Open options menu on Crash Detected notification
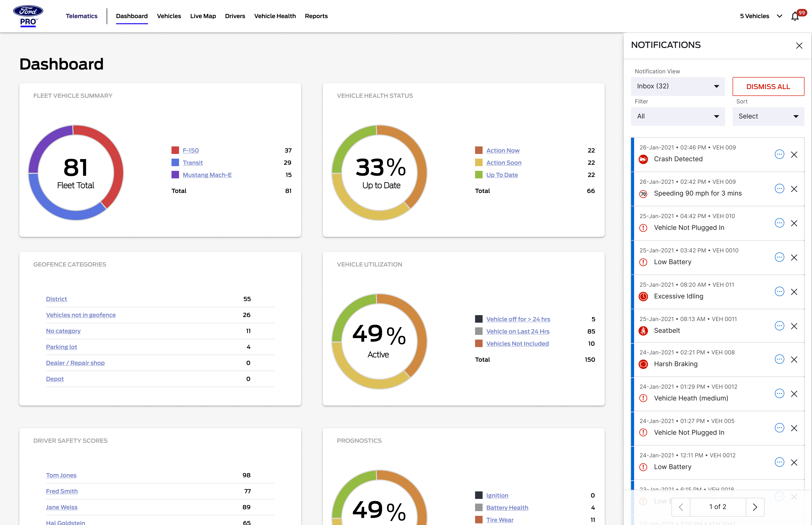The image size is (812, 525). (780, 154)
